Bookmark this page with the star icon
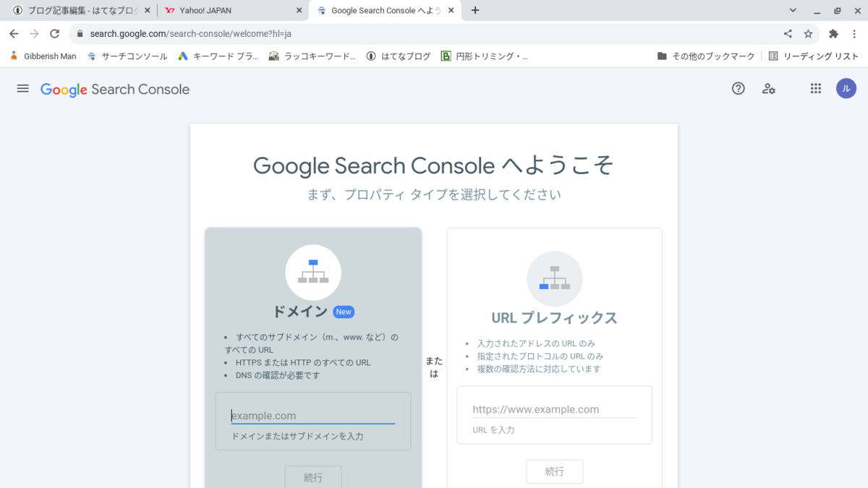Image resolution: width=868 pixels, height=488 pixels. click(x=808, y=33)
